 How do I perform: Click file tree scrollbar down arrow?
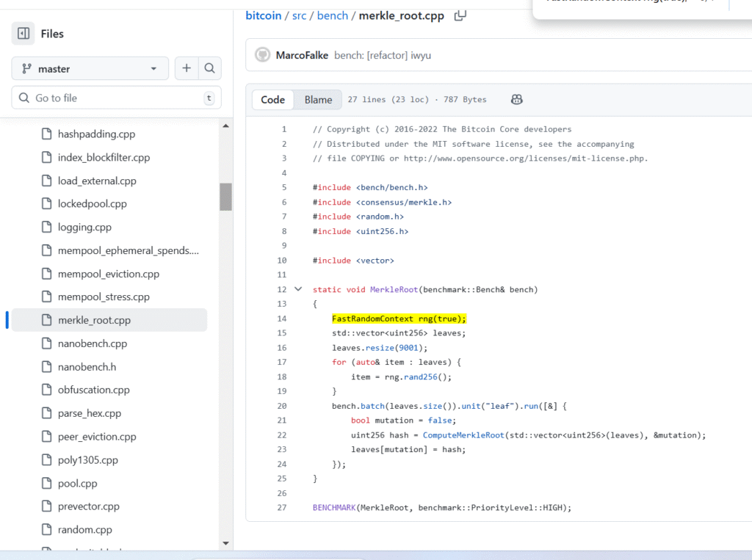[x=226, y=543]
